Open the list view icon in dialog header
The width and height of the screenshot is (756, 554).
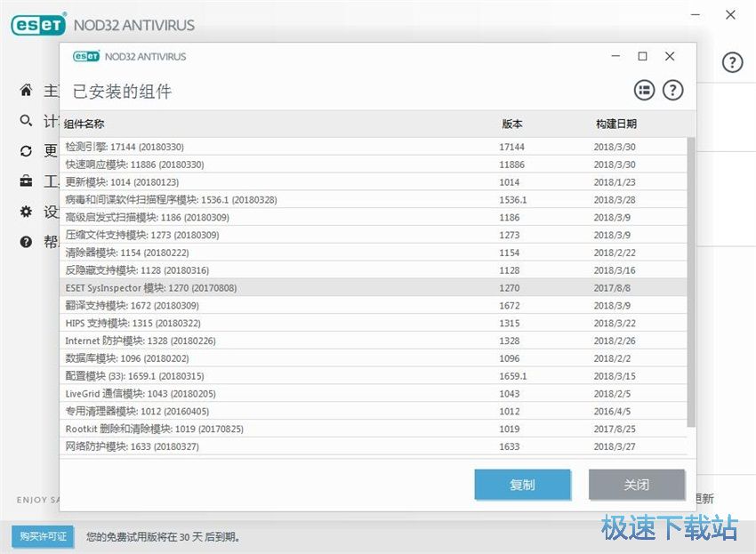644,90
